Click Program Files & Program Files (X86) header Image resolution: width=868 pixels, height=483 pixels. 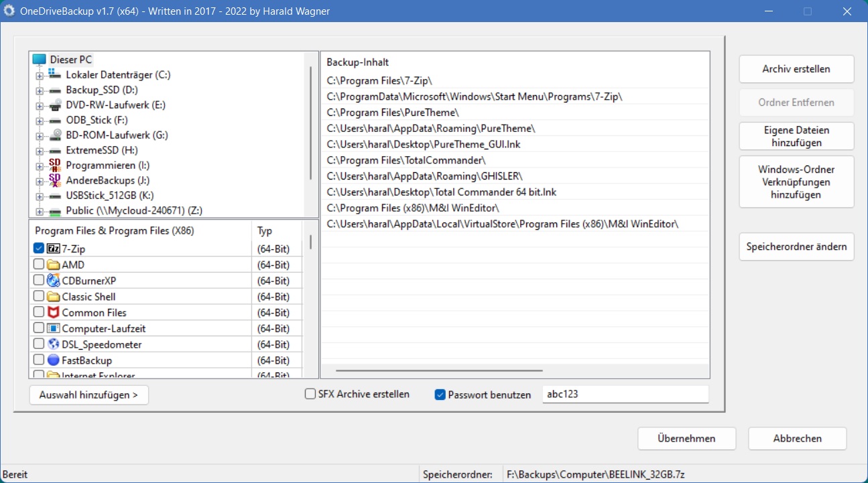point(141,230)
